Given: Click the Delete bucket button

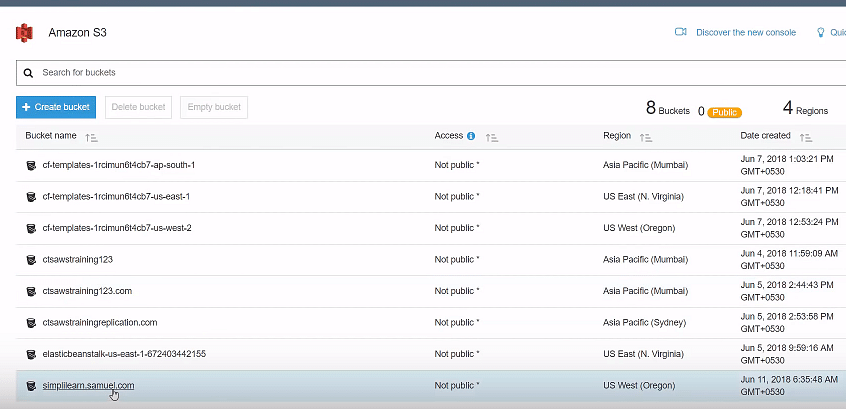Looking at the screenshot, I should pyautogui.click(x=138, y=107).
